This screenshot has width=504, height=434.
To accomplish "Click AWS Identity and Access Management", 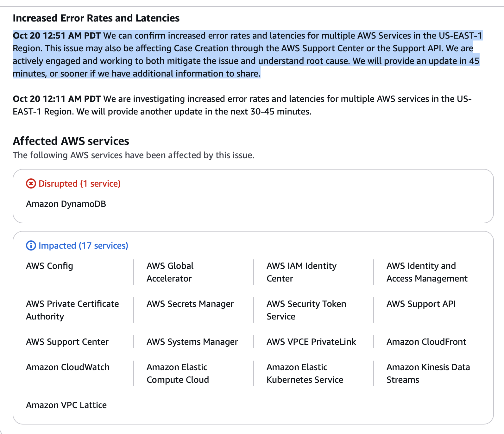I will [x=426, y=272].
